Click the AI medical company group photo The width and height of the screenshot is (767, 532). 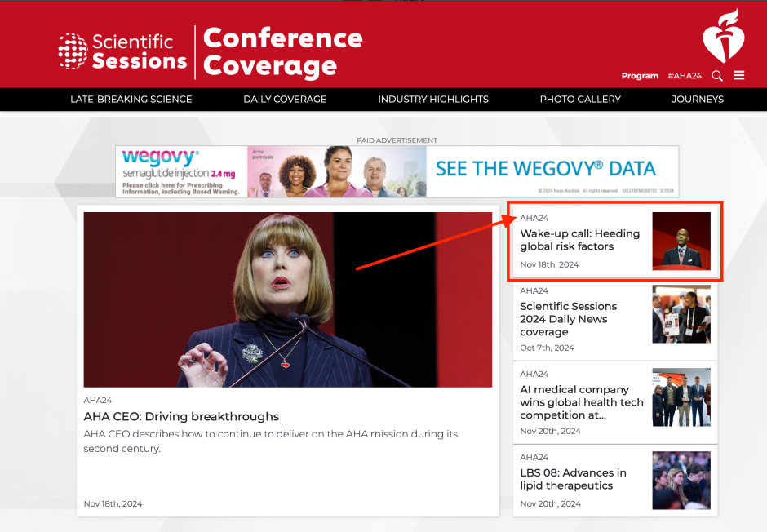(x=681, y=397)
